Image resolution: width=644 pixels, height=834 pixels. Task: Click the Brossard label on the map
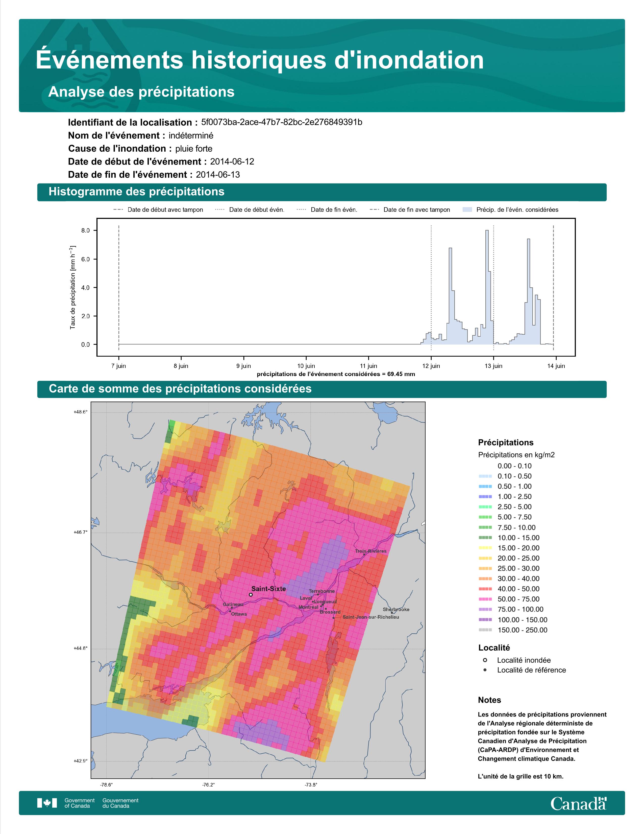pos(330,612)
